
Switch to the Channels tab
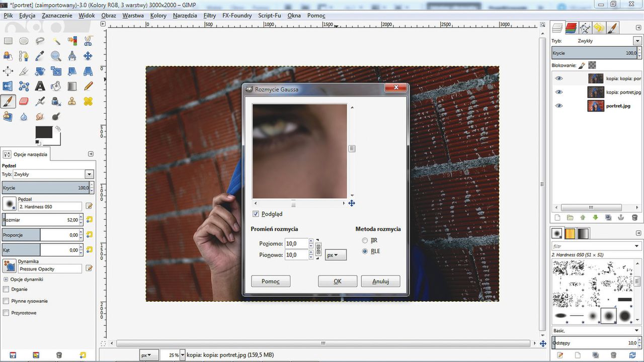pos(571,28)
